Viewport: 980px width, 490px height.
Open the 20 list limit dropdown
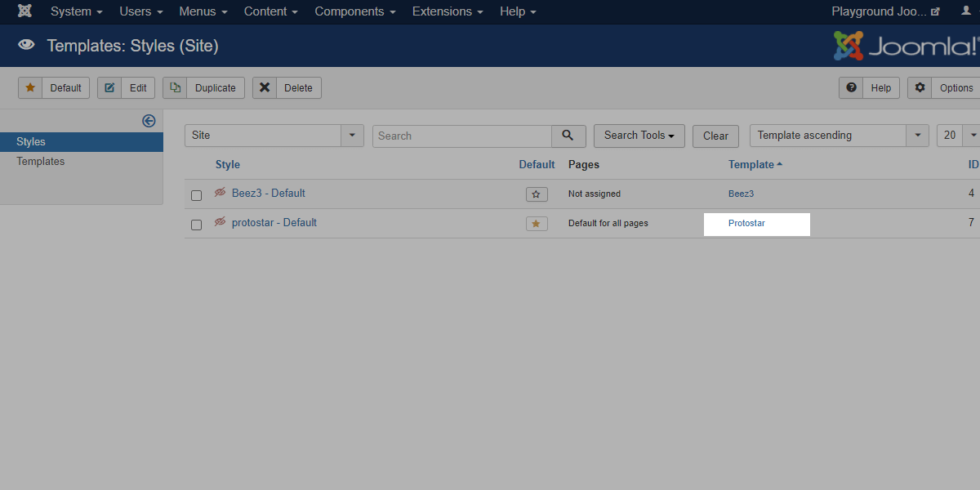click(x=958, y=136)
